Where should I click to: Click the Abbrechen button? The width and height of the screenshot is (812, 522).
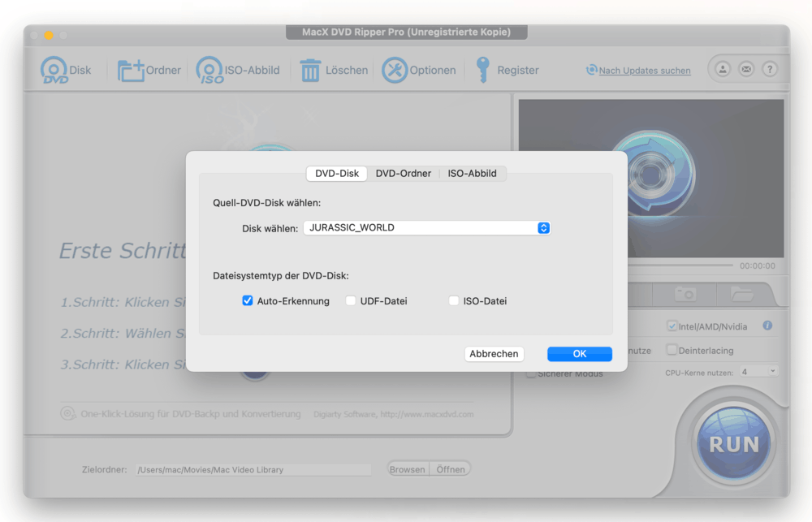pyautogui.click(x=494, y=354)
